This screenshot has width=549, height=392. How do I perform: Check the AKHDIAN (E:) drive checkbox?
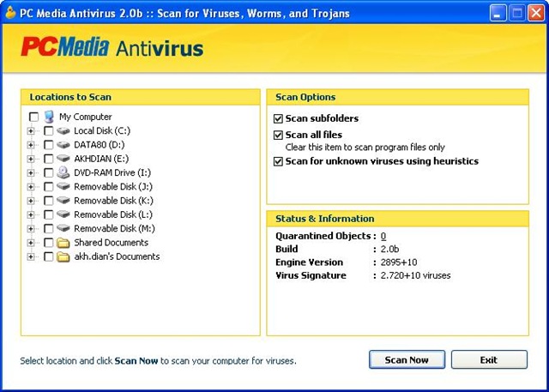click(48, 159)
